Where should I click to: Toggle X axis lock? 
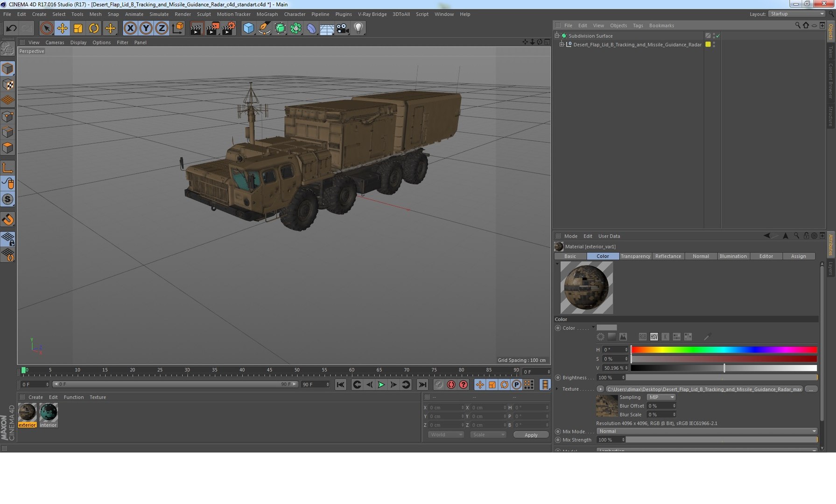(130, 28)
